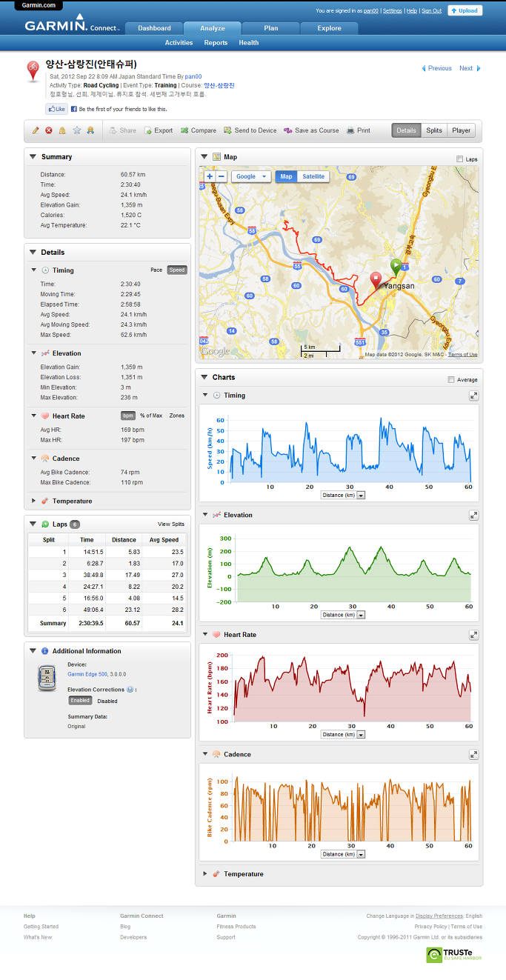506x980 pixels.
Task: Select bpm heart rate display
Action: point(127,416)
